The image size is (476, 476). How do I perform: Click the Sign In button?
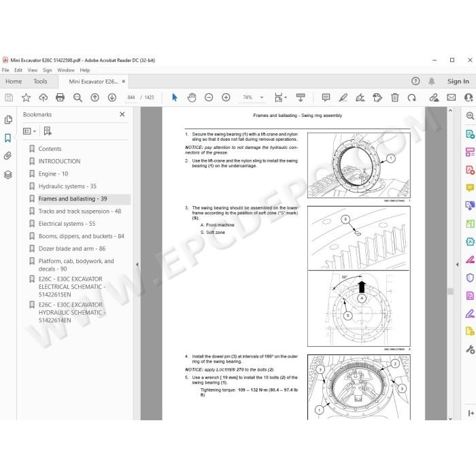(458, 82)
